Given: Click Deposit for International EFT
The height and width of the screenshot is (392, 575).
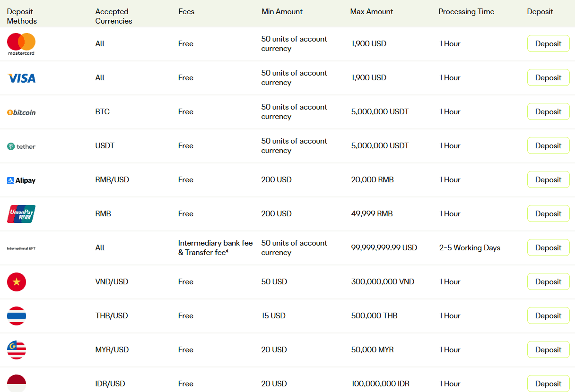Looking at the screenshot, I should click(548, 247).
